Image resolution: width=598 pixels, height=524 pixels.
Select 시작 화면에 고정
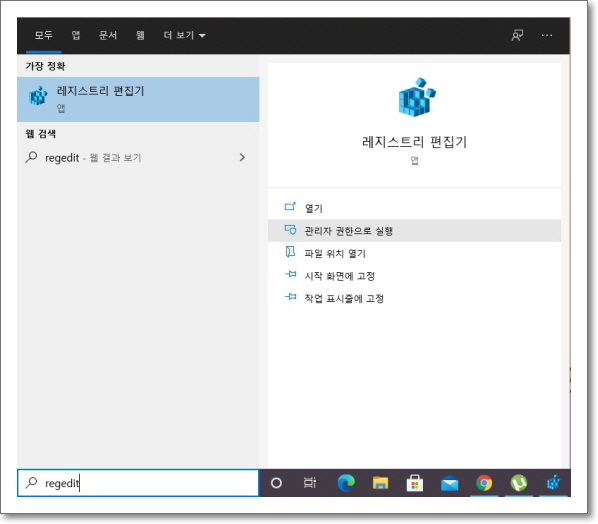point(414,275)
